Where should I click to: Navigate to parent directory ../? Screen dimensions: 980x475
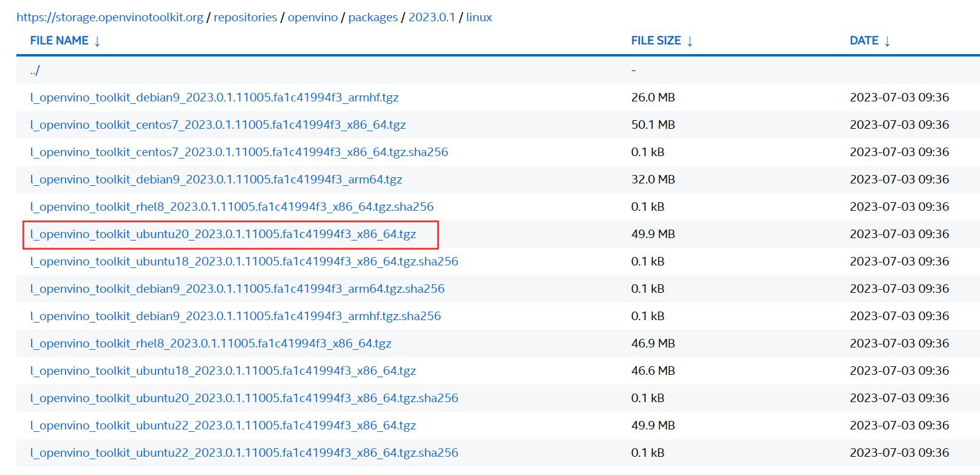(35, 70)
